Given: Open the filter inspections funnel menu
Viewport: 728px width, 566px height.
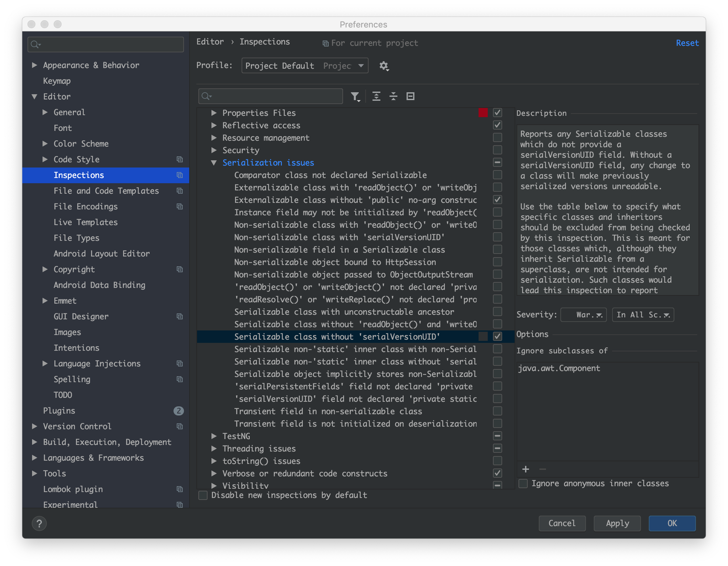Looking at the screenshot, I should (x=355, y=97).
